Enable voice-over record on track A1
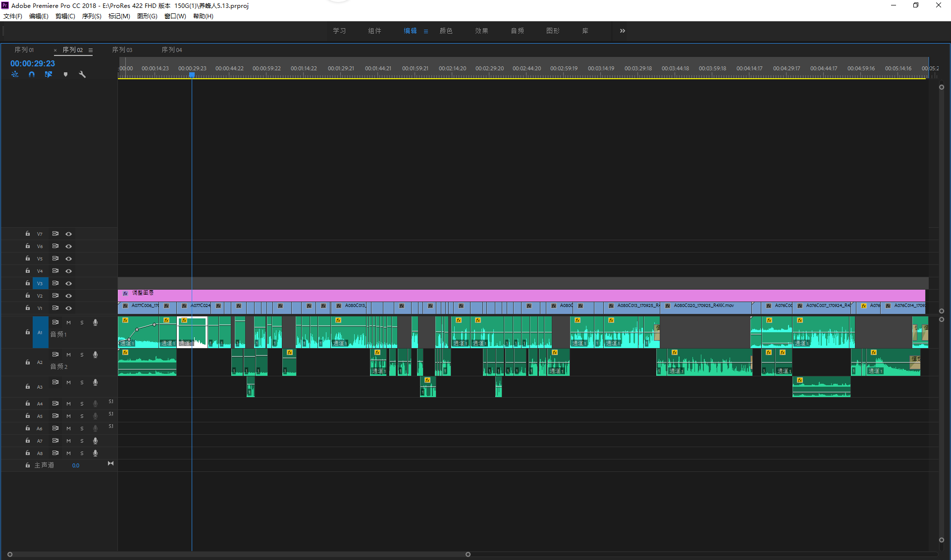The image size is (951, 560). (x=95, y=322)
